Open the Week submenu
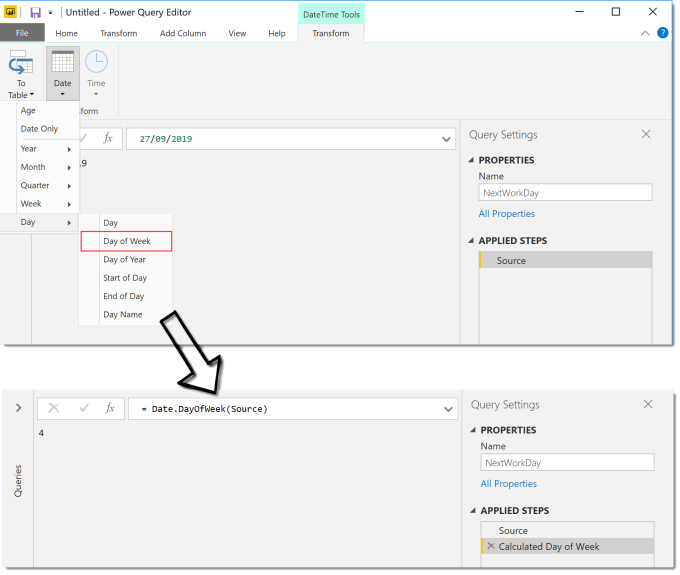The image size is (680, 575). coord(39,203)
